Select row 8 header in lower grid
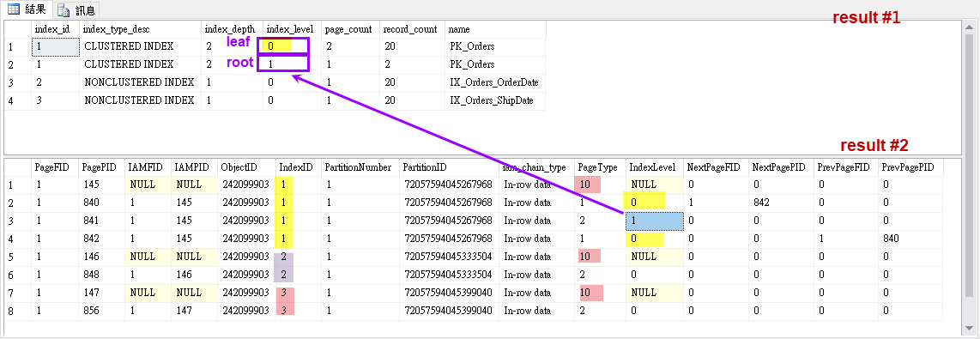980x339 pixels. click(17, 311)
